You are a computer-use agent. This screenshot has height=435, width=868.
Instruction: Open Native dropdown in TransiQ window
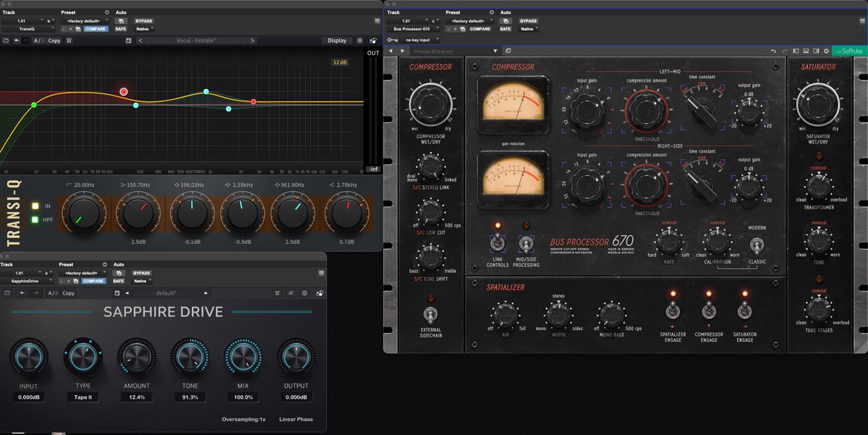coord(144,29)
